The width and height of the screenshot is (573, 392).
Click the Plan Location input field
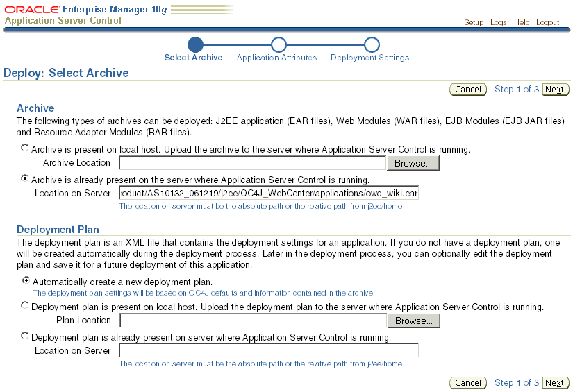click(x=254, y=321)
